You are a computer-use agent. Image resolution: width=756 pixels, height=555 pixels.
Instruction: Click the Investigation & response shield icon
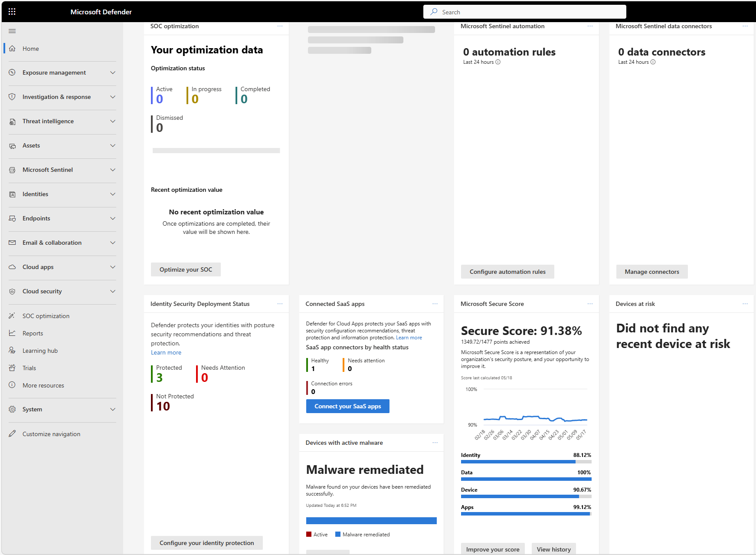pyautogui.click(x=12, y=97)
